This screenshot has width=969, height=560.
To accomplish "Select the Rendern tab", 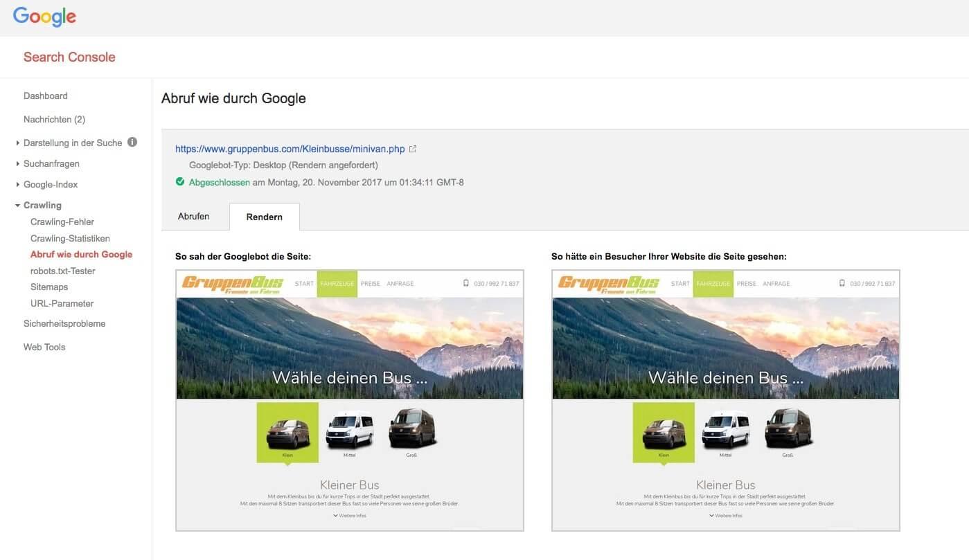I will click(265, 217).
